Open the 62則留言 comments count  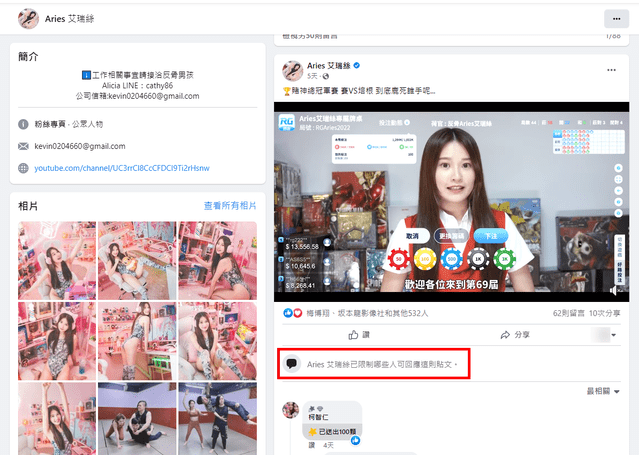568,313
